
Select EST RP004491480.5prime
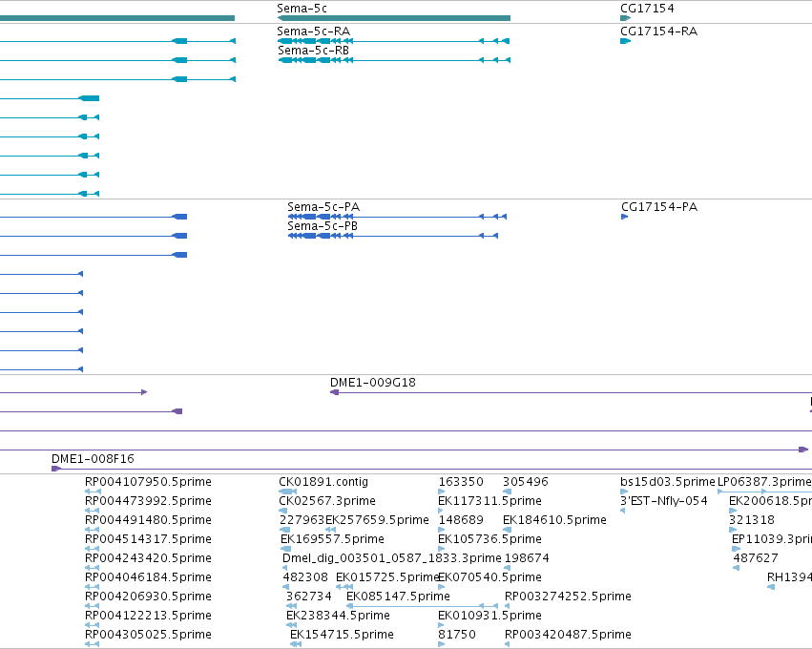tap(148, 519)
